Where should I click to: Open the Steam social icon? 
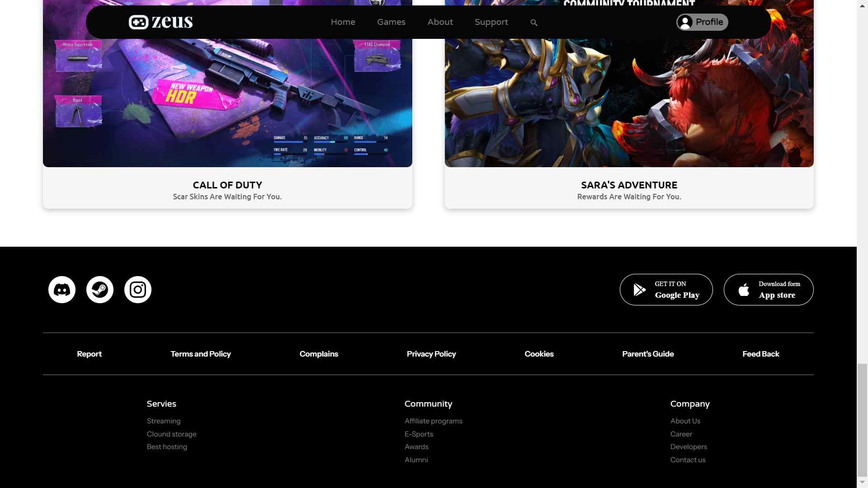pos(100,290)
